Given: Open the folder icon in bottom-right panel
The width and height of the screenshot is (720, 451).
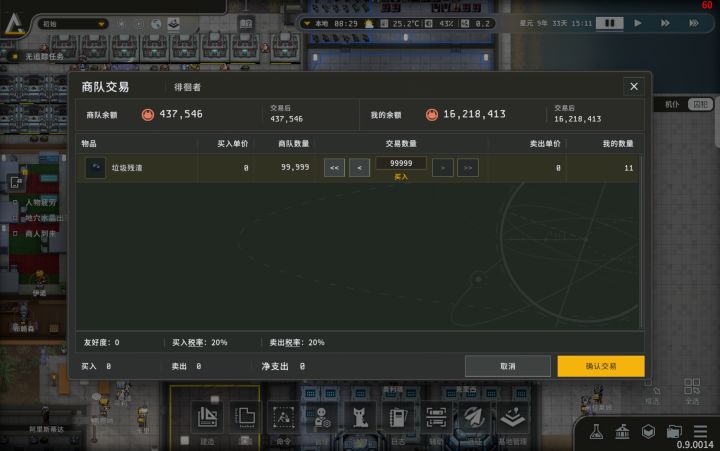Looking at the screenshot, I should (674, 432).
